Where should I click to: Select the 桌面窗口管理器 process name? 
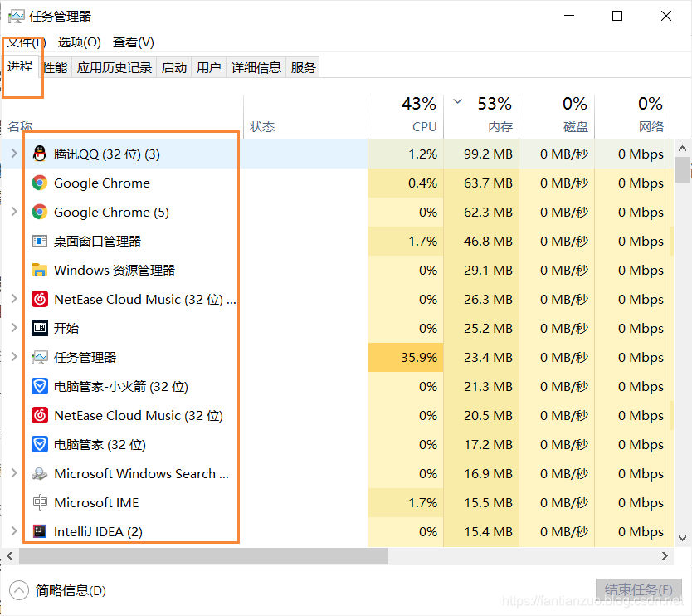pyautogui.click(x=97, y=241)
